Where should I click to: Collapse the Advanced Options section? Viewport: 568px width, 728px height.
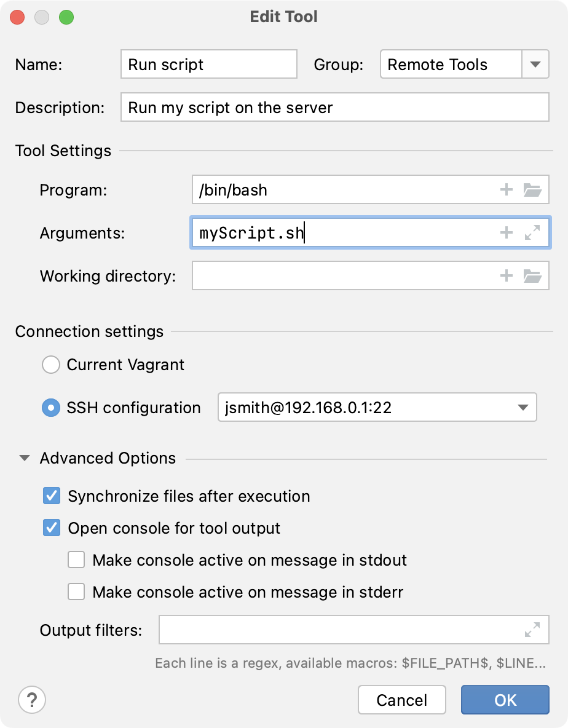(x=23, y=457)
